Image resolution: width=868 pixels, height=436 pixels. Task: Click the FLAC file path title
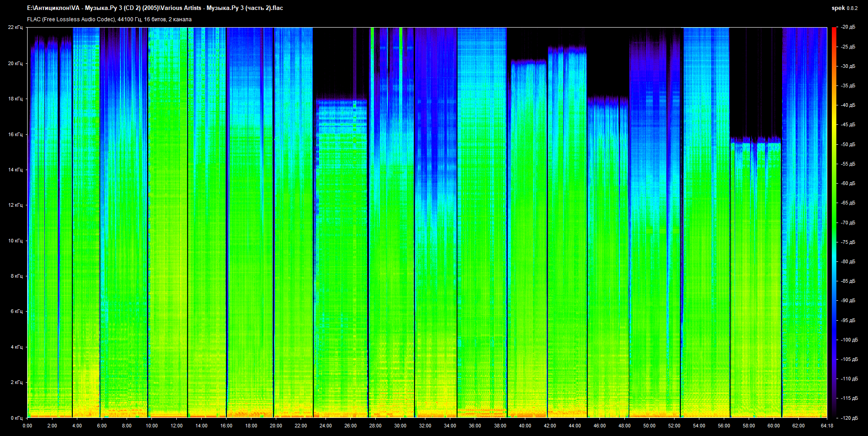pos(155,8)
